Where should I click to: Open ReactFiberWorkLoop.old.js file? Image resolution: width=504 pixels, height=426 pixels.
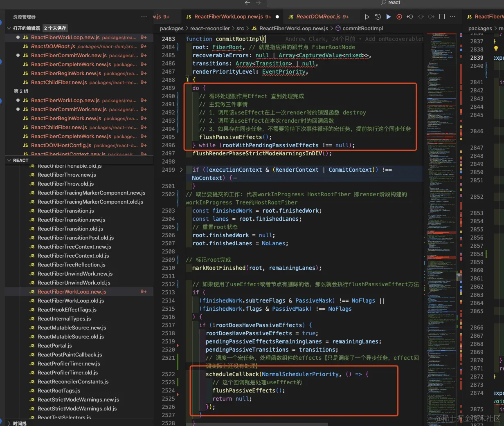[x=79, y=300]
